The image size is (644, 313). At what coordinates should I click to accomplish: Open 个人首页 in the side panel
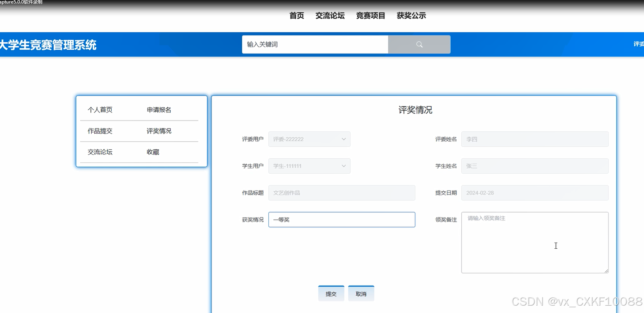[100, 110]
